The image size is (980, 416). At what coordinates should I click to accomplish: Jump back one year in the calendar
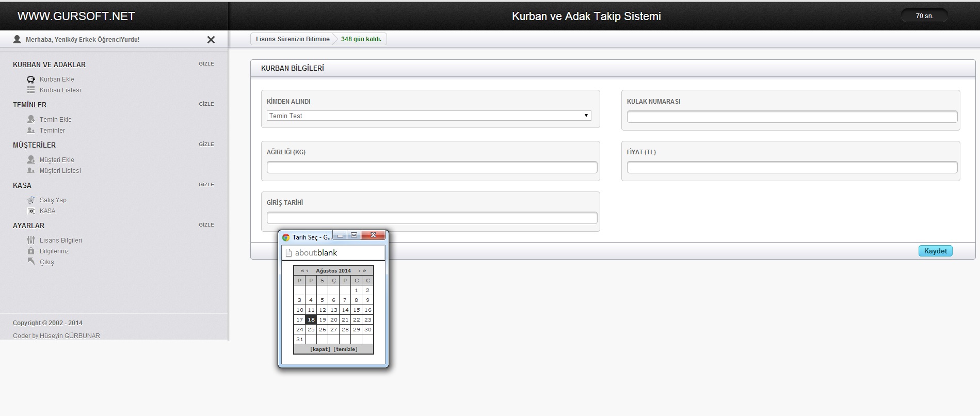pos(302,270)
